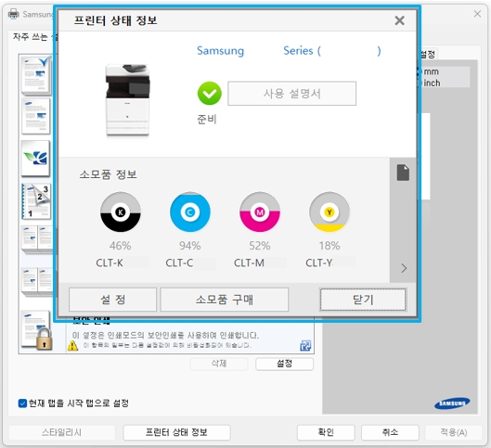Select the lower two-page layout preset thumbnail
Screen dimensions: 491x448
pos(37,282)
